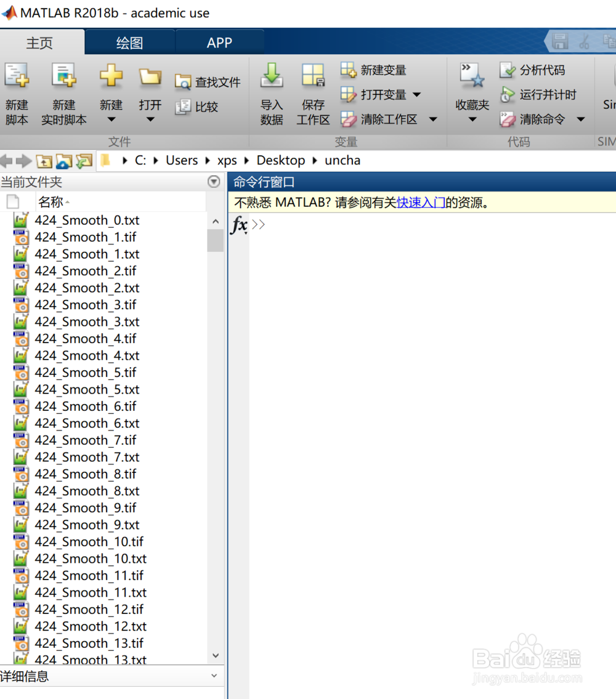Open the Current Folder panel actions menu

tap(214, 182)
